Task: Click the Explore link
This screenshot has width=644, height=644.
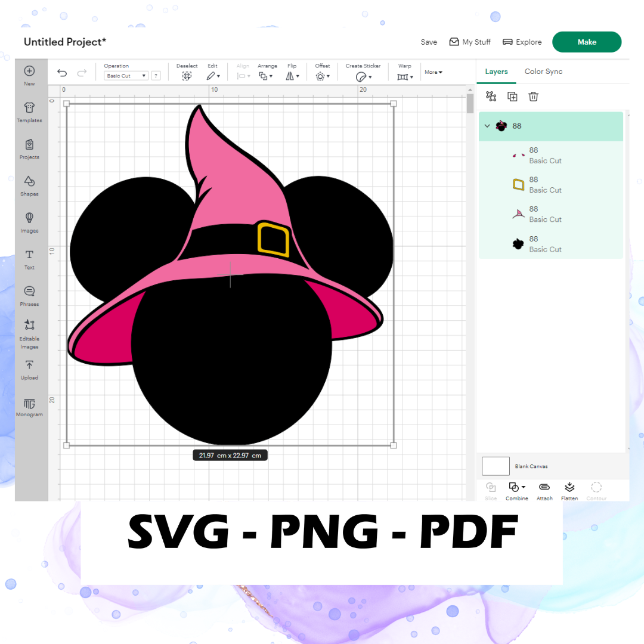Action: (x=522, y=42)
